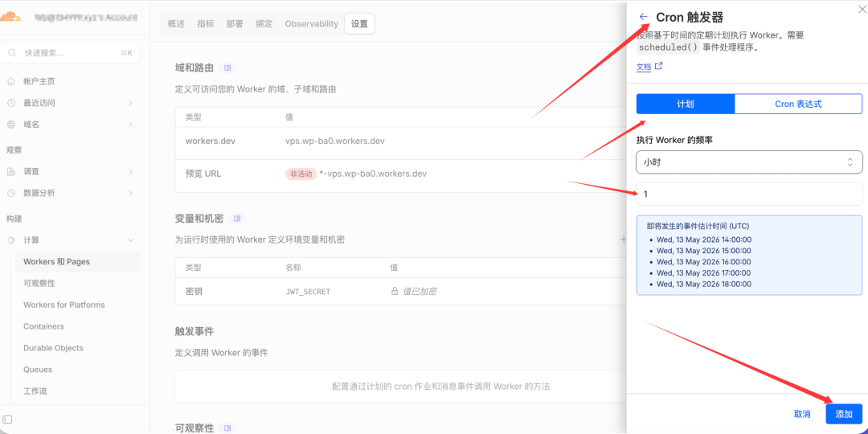Switch to the 部署 tab
The width and height of the screenshot is (868, 434).
pos(235,24)
